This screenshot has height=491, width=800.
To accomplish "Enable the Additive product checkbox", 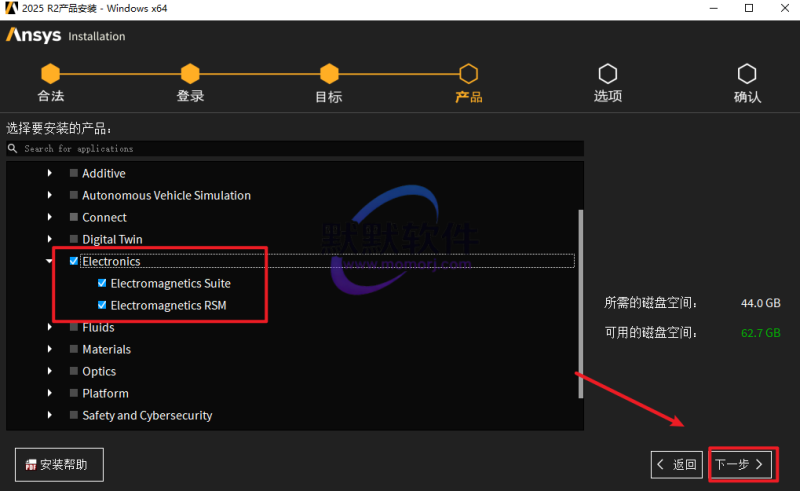I will pos(73,174).
